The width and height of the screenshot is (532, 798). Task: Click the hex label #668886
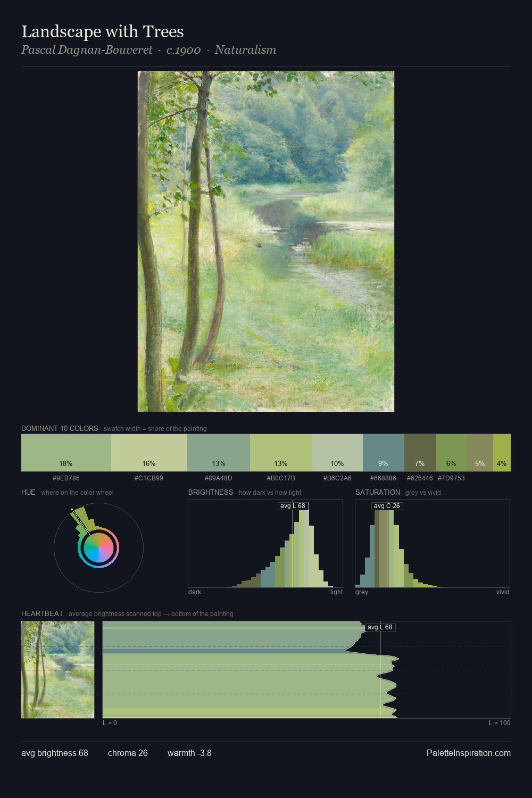[384, 478]
